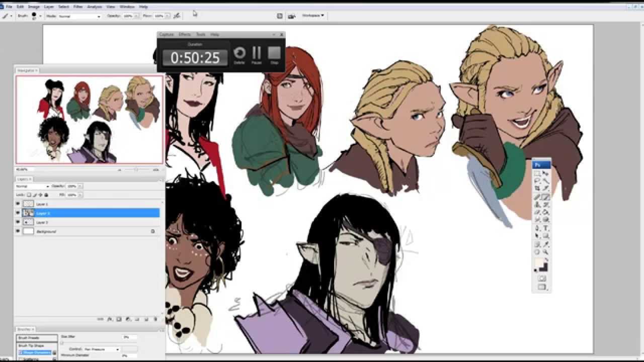Select the Gradient tool
This screenshot has width=644, height=362.
[x=546, y=212]
